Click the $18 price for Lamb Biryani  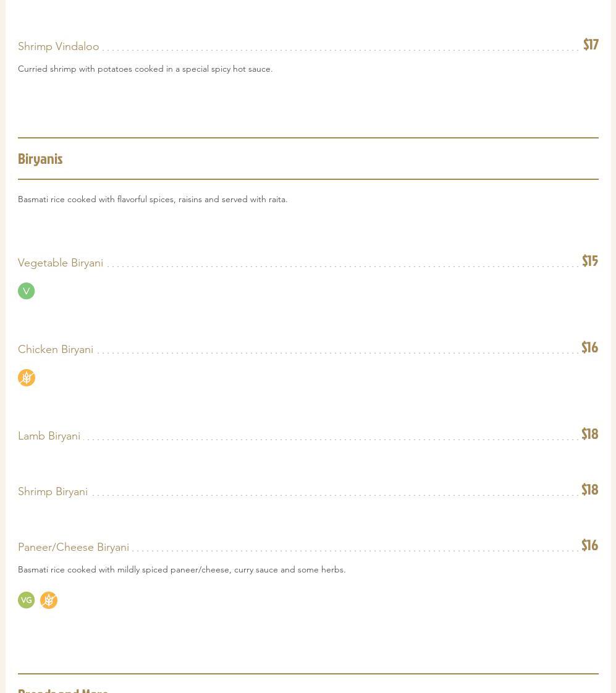pos(589,434)
